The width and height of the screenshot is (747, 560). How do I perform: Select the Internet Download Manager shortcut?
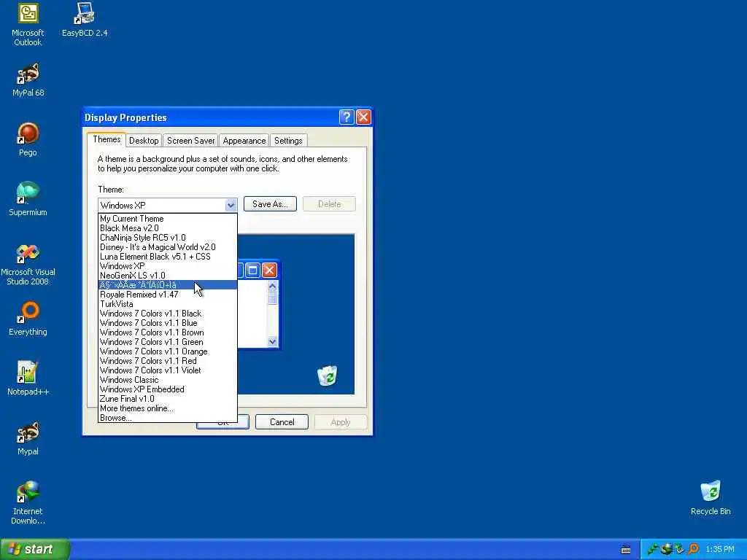pos(28,503)
